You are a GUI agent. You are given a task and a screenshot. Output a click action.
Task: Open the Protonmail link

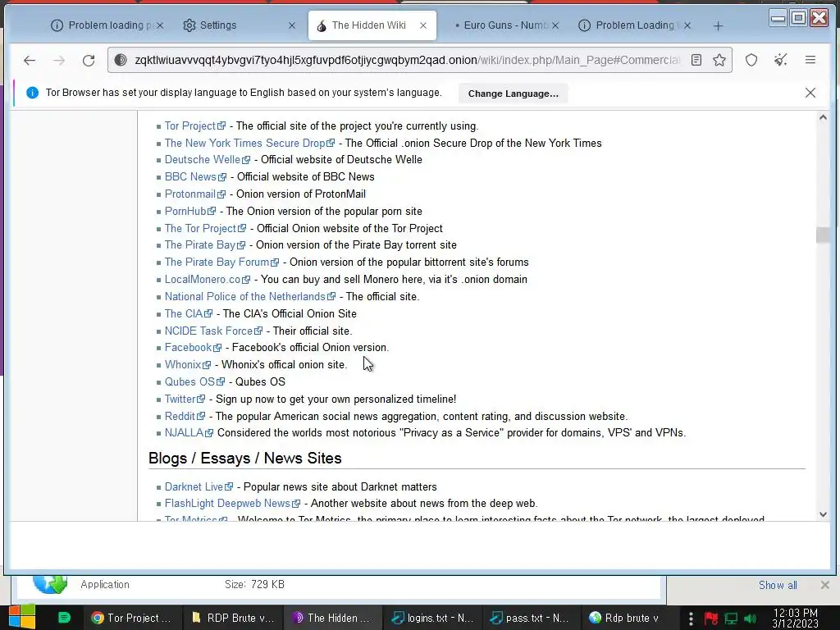pos(195,194)
